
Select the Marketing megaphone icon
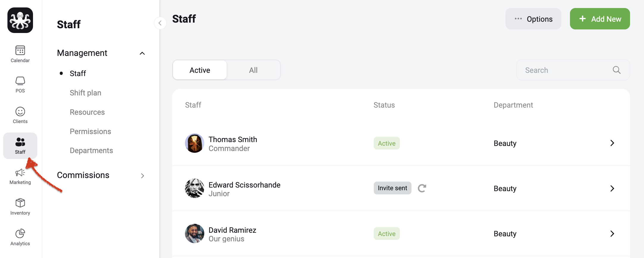tap(20, 173)
